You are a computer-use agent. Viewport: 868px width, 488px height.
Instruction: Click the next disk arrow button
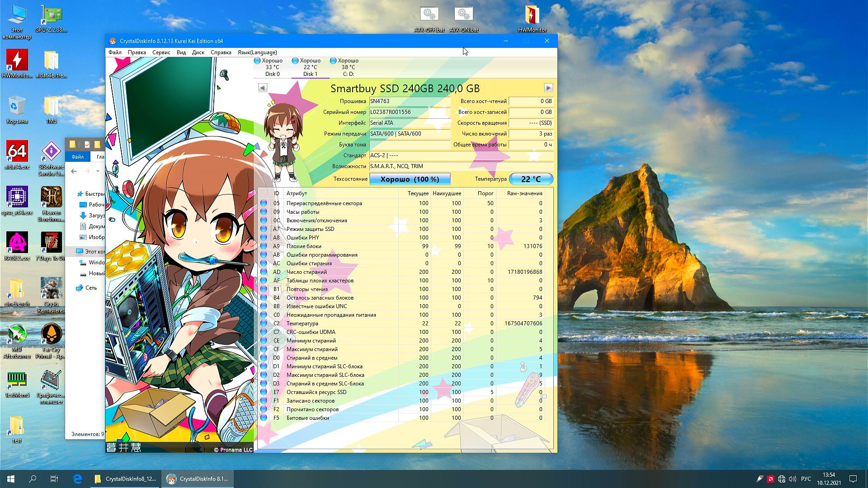(x=548, y=88)
